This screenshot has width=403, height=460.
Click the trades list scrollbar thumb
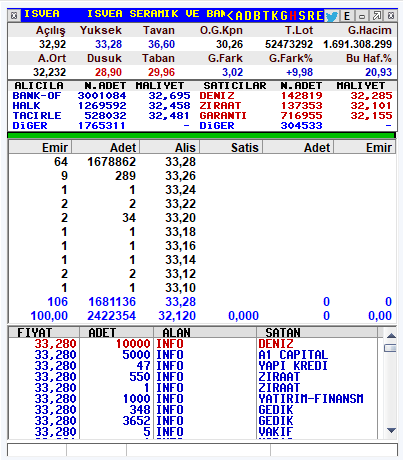pos(390,348)
